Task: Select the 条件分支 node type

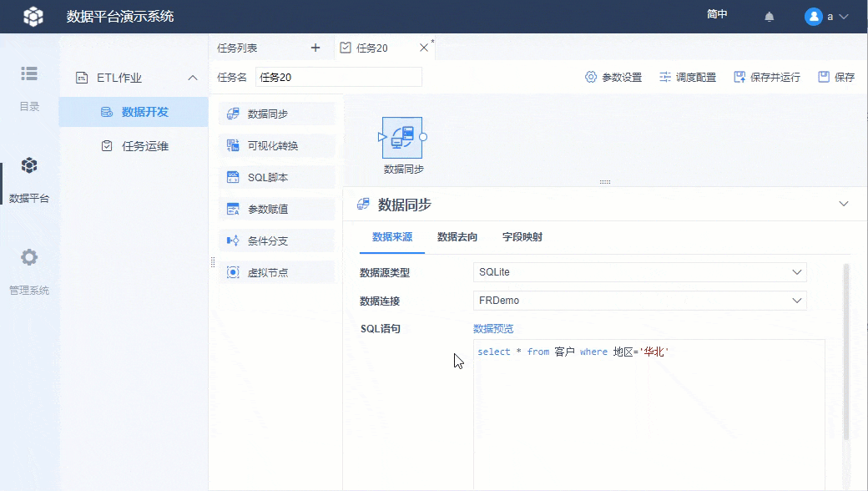Action: tap(277, 240)
